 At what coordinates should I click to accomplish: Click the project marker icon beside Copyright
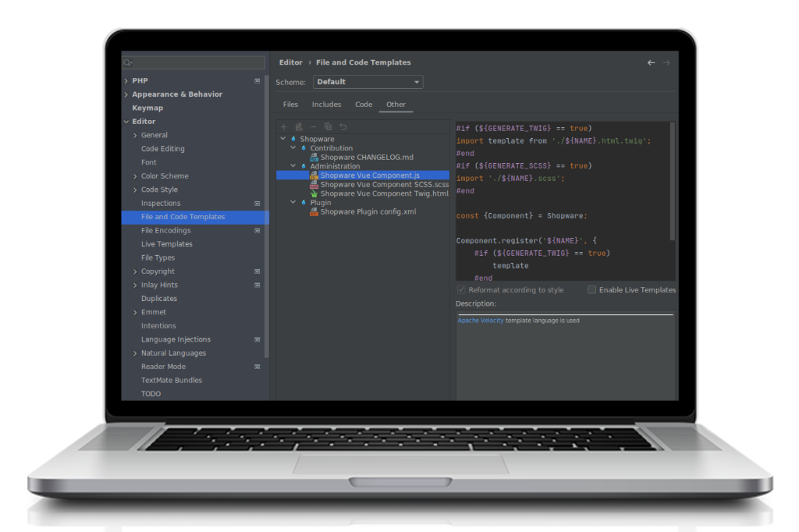(257, 271)
